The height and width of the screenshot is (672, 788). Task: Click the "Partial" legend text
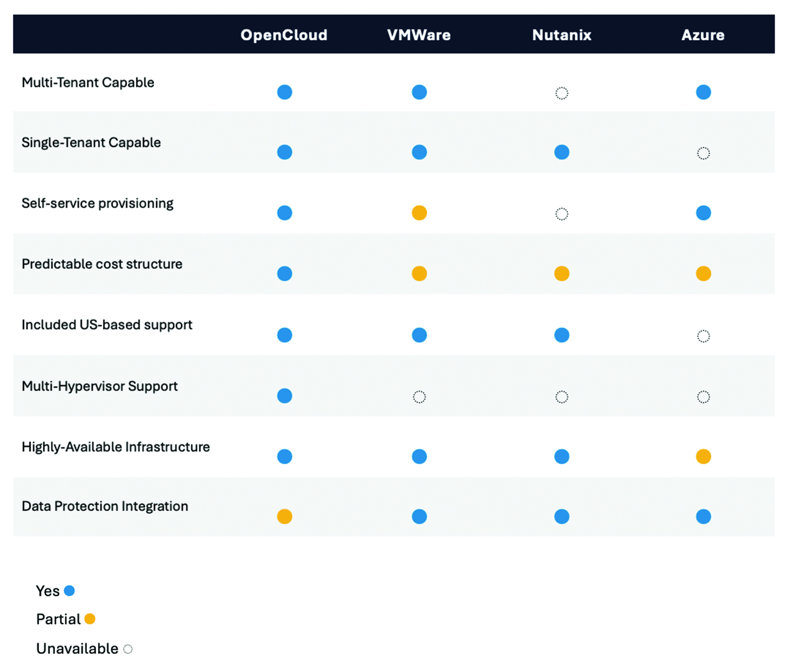pyautogui.click(x=58, y=620)
